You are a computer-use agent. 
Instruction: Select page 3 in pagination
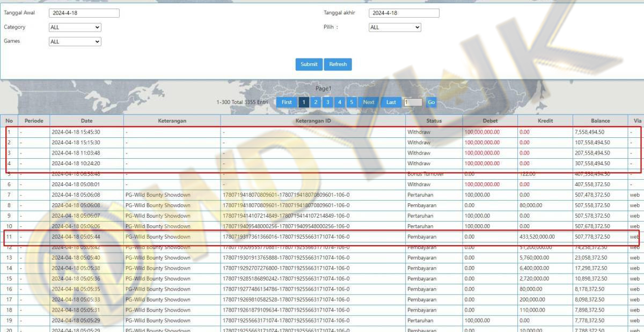pyautogui.click(x=327, y=102)
